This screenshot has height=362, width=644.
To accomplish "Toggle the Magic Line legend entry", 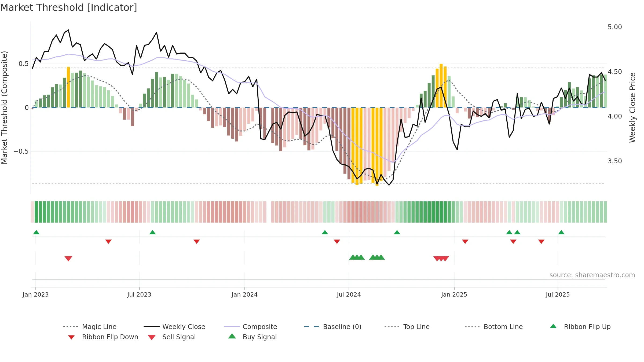I will click(x=90, y=327).
